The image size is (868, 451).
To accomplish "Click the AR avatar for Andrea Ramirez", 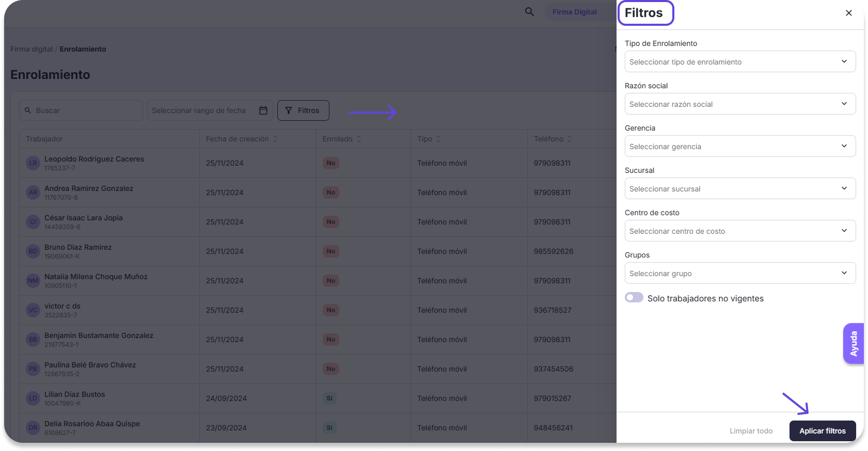I will coord(33,192).
